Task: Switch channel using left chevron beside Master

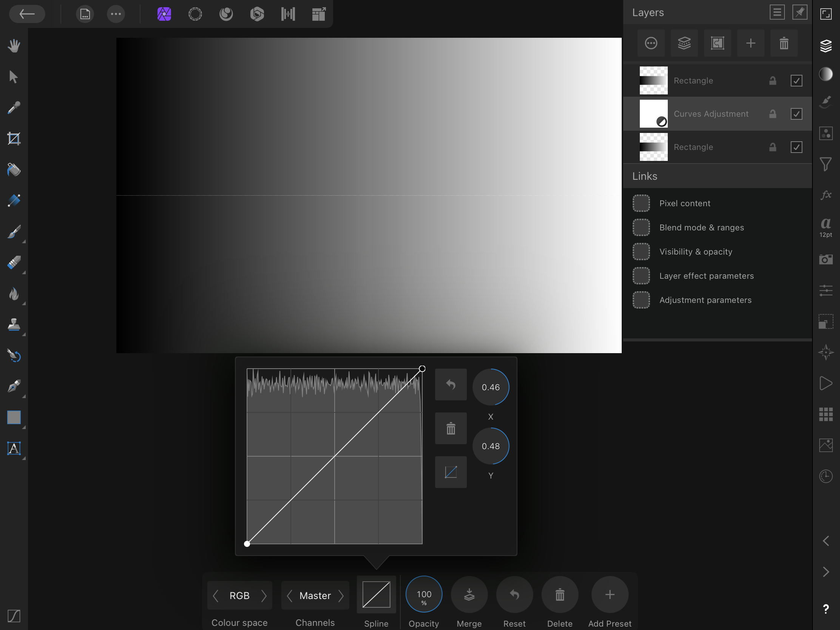Action: tap(290, 596)
